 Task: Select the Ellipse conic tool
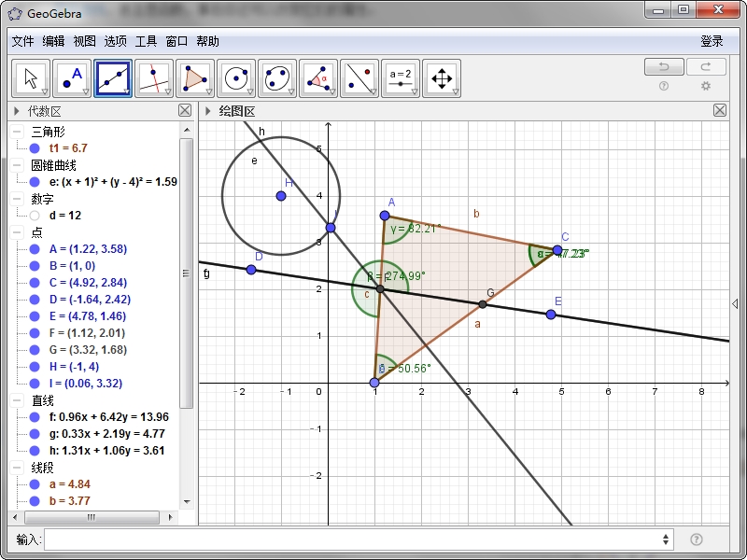[277, 78]
